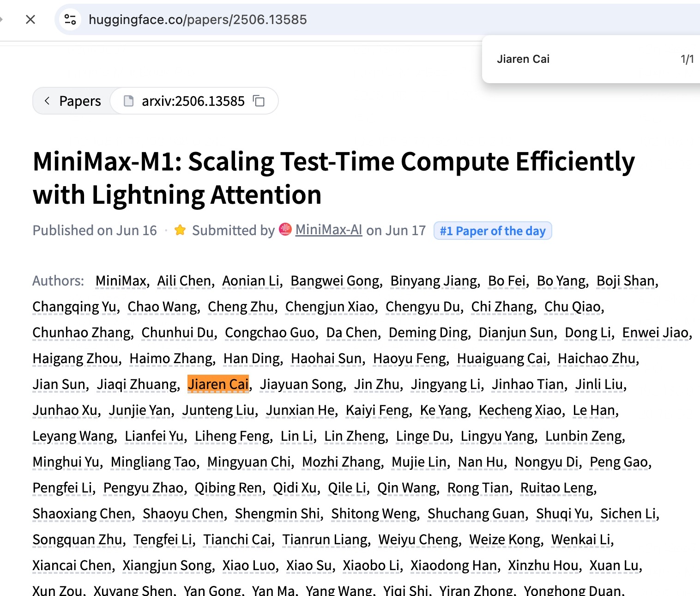The width and height of the screenshot is (700, 596).
Task: Click the yellow star submitted icon
Action: click(x=180, y=230)
